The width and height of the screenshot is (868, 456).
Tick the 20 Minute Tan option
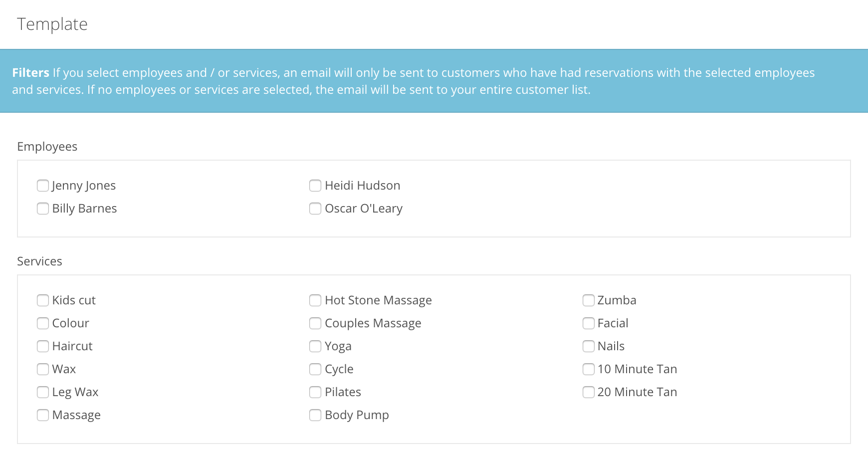click(x=589, y=392)
